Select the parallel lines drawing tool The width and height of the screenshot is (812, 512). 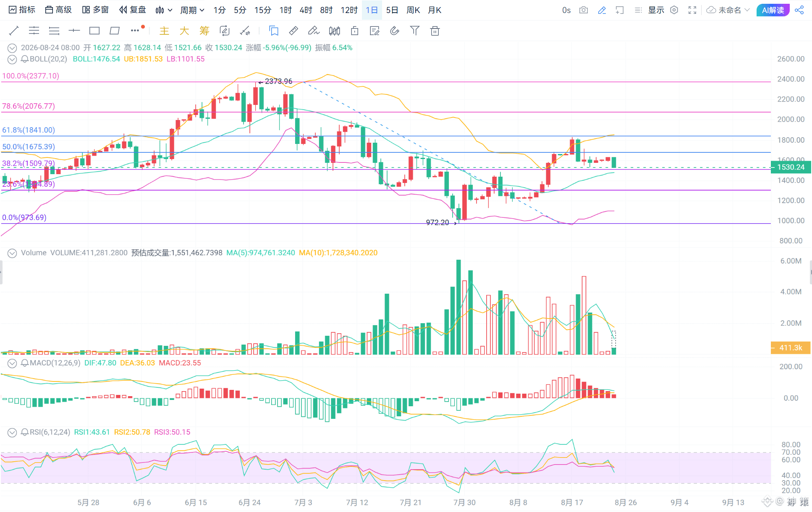54,31
